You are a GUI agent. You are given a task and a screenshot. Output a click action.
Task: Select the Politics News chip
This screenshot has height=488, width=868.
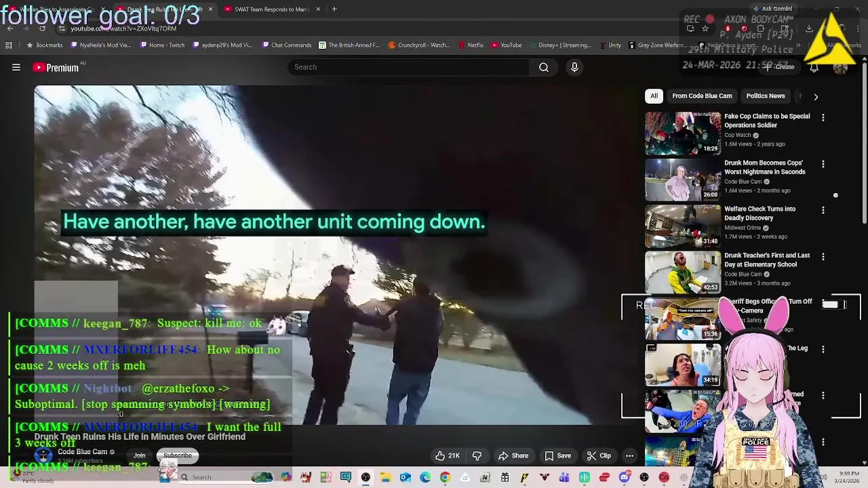(x=766, y=96)
